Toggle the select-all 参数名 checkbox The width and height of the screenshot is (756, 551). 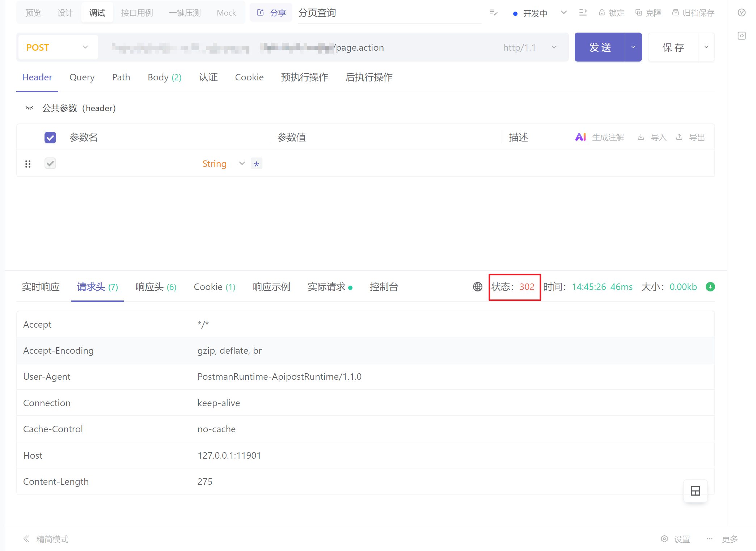[x=50, y=137]
